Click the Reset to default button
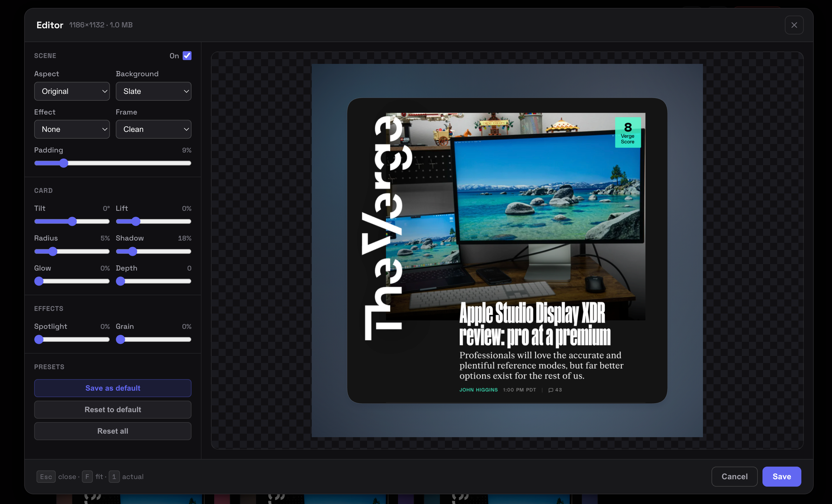Image resolution: width=832 pixels, height=504 pixels. [113, 409]
